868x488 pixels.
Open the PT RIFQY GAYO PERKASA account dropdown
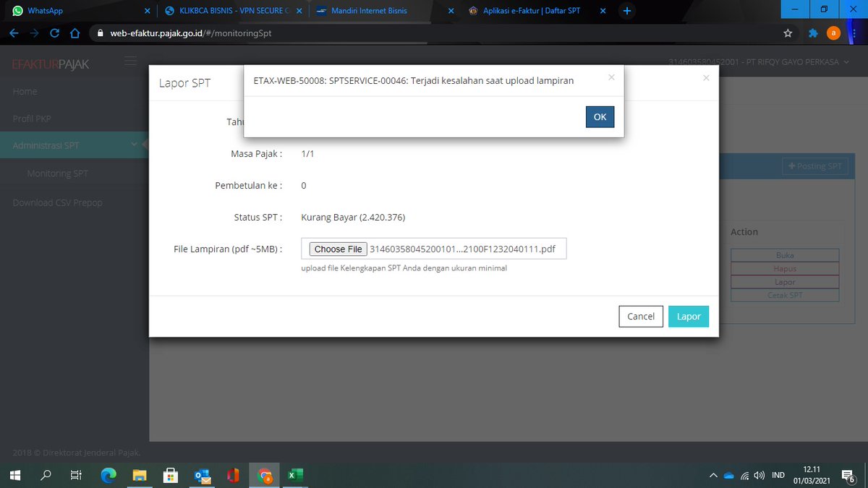click(758, 62)
